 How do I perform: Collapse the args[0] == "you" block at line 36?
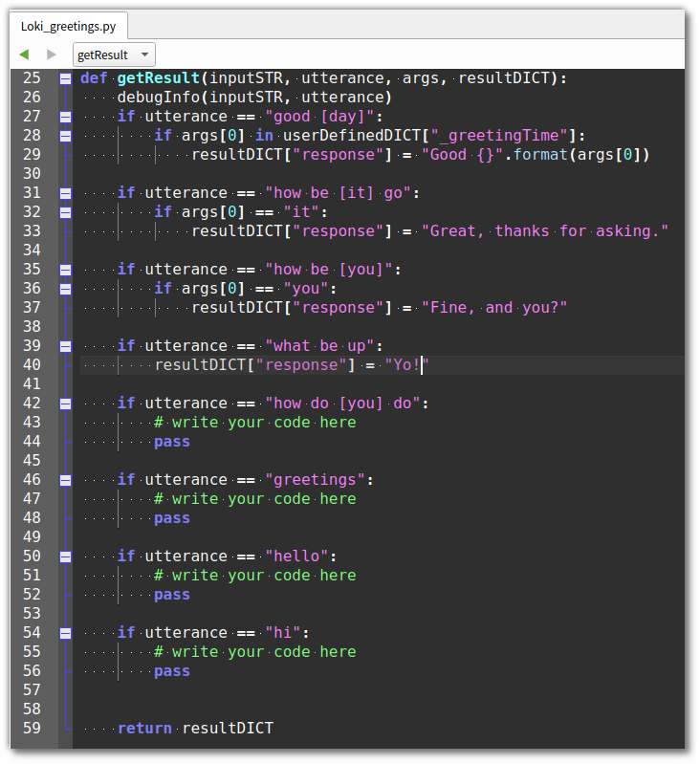[65, 289]
